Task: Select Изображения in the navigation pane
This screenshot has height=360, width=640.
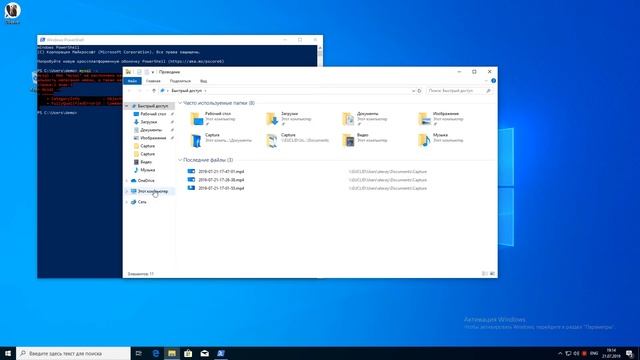Action: (153, 138)
